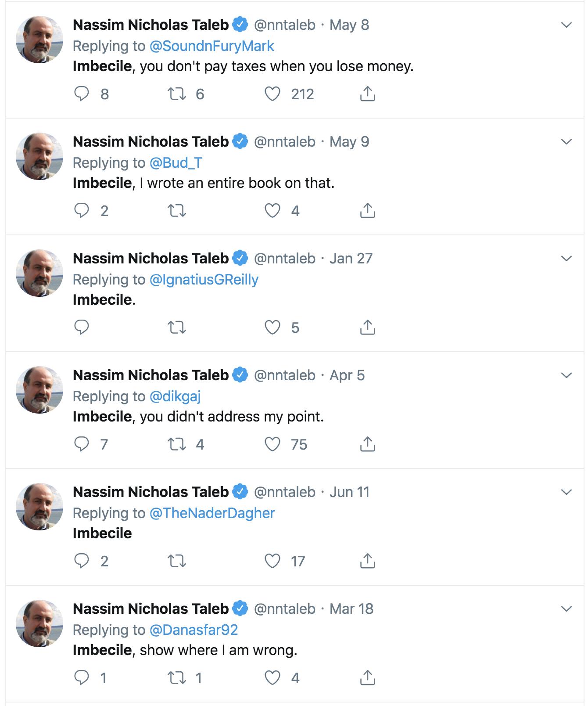
Task: Like the Apr 5 tweet to @dikgaj
Action: point(272,444)
